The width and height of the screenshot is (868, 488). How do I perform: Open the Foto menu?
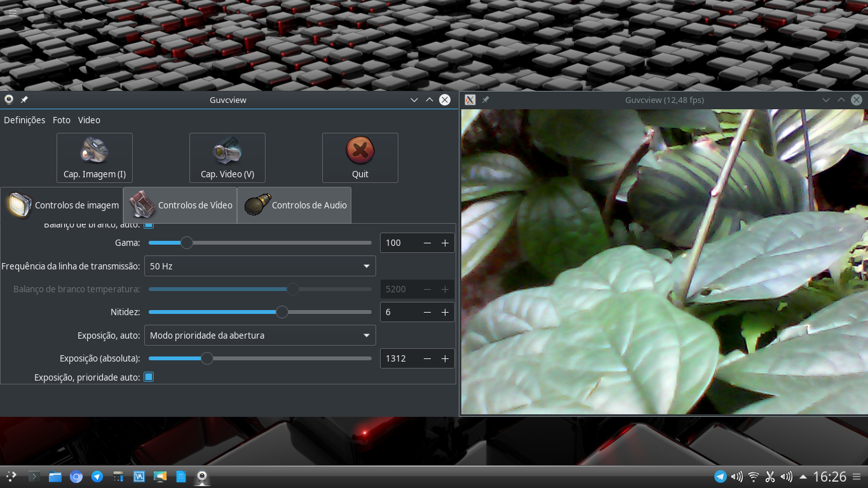coord(61,120)
